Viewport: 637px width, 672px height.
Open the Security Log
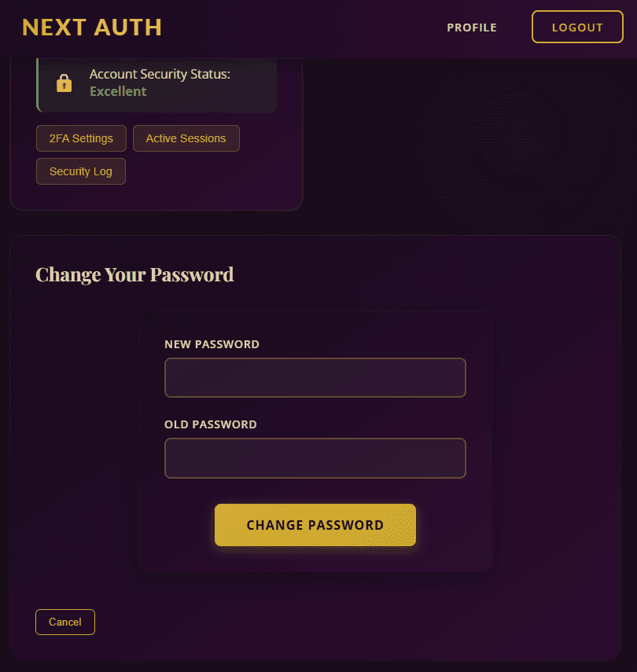coord(80,171)
